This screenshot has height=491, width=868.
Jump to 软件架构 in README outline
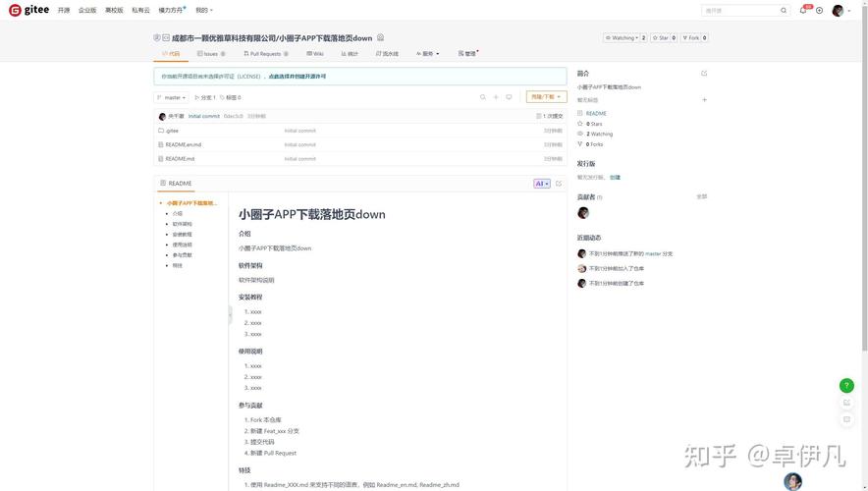(182, 224)
